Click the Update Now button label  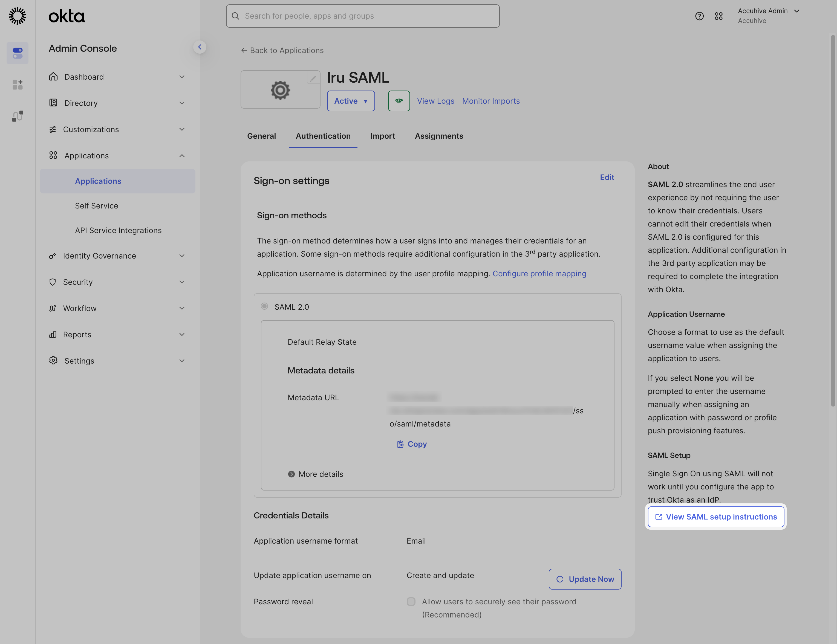pyautogui.click(x=591, y=579)
